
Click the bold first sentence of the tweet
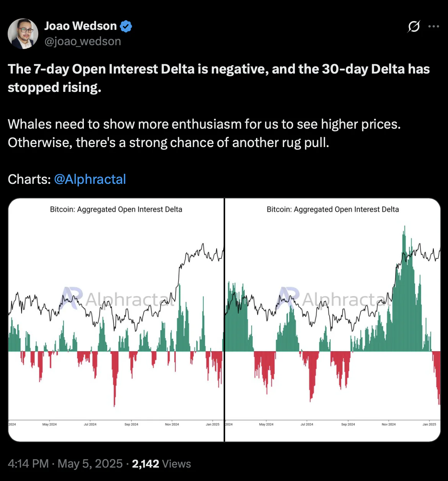click(x=219, y=78)
